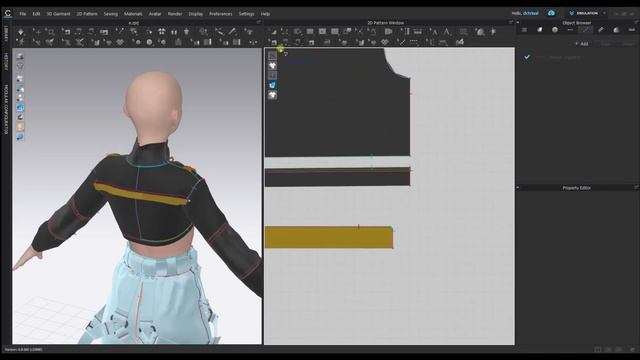Select the yellow strap pattern piece in 2D window
Viewport: 640px width, 360px height.
(329, 237)
